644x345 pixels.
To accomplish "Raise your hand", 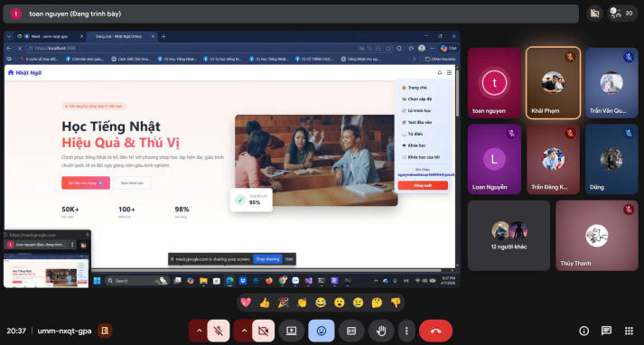I will 381,331.
